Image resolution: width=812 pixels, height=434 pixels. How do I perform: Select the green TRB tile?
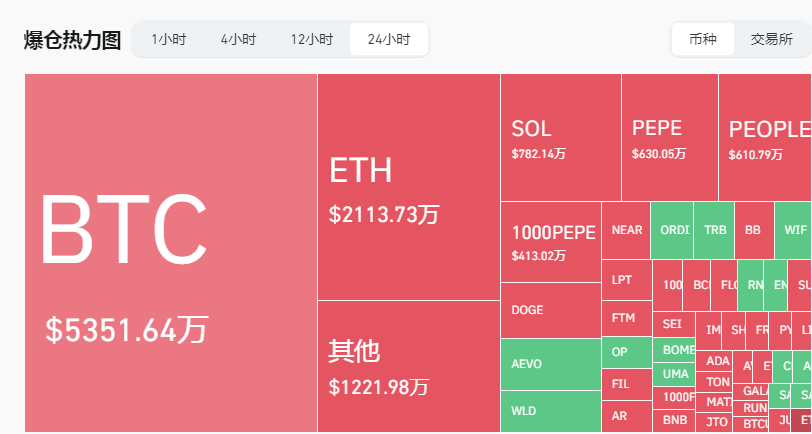click(x=714, y=230)
